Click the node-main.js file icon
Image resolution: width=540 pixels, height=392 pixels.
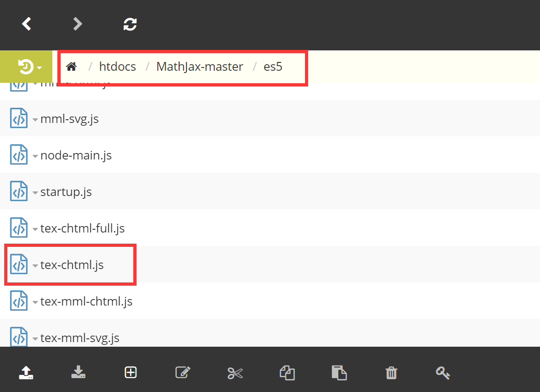pos(19,154)
